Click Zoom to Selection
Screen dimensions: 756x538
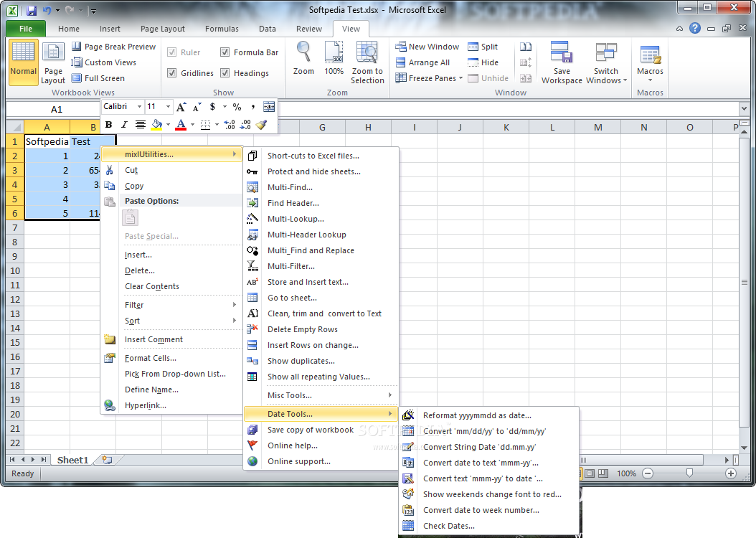367,63
